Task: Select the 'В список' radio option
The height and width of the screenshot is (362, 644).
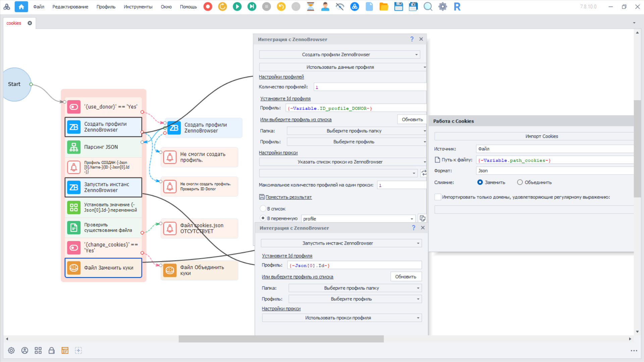Action: point(263,208)
